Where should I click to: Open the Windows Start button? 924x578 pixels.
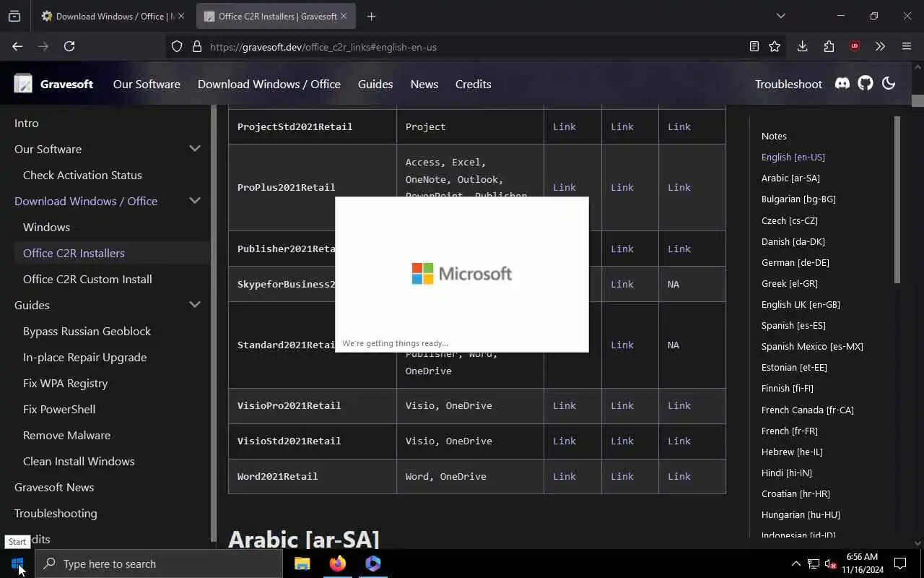pos(17,564)
